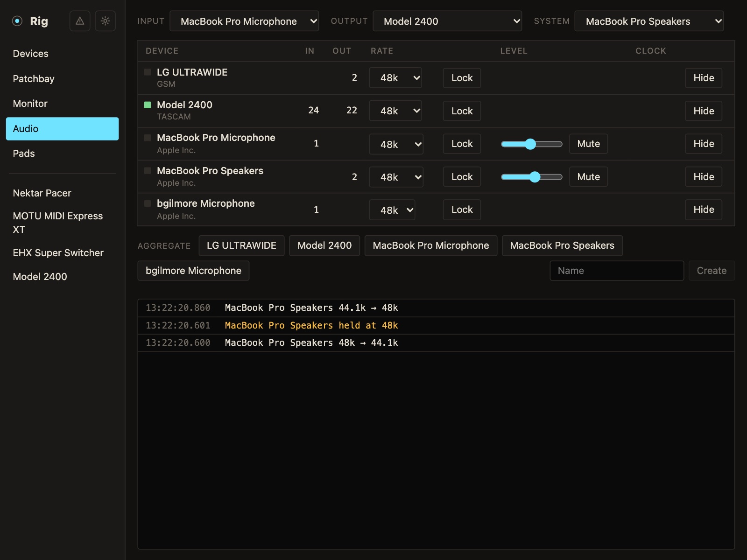Click the Create aggregate button
Screen dimensions: 747x560
712,271
